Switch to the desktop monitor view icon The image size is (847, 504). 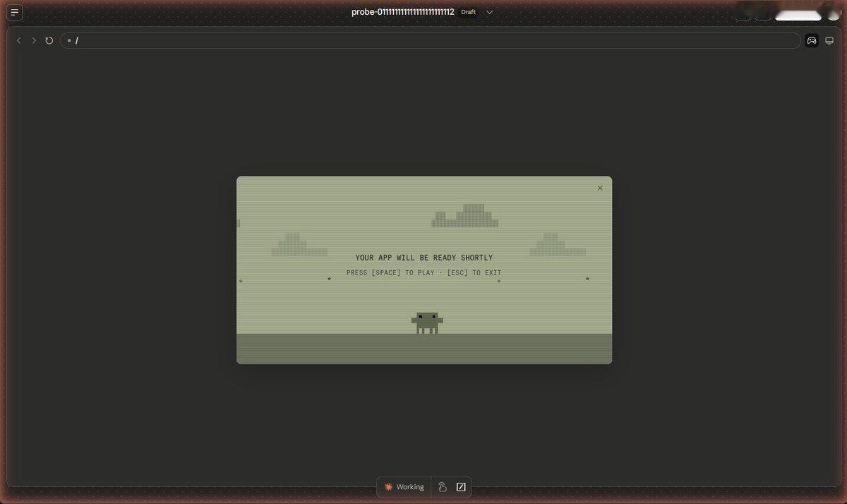(830, 40)
